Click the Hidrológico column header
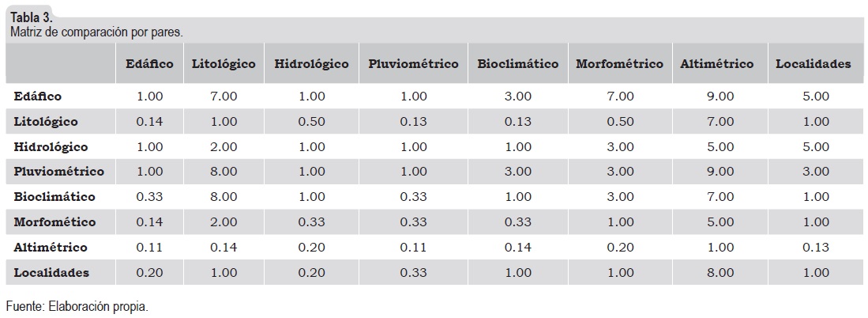This screenshot has width=868, height=318. 311,64
